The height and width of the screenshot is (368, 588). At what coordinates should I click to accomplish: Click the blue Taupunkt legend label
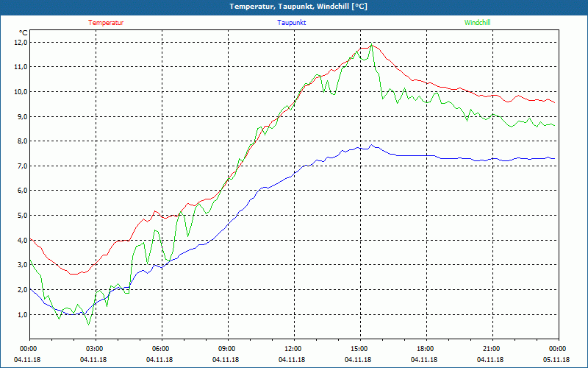point(292,23)
